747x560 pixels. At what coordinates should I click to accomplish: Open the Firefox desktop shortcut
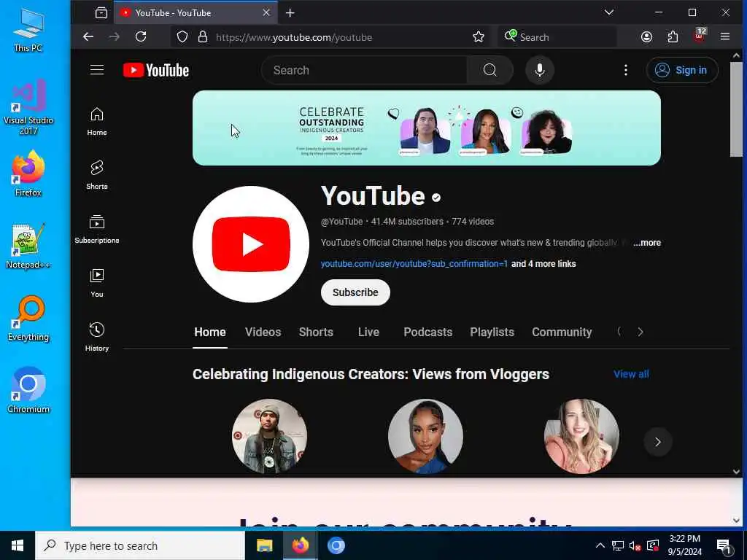pos(28,174)
